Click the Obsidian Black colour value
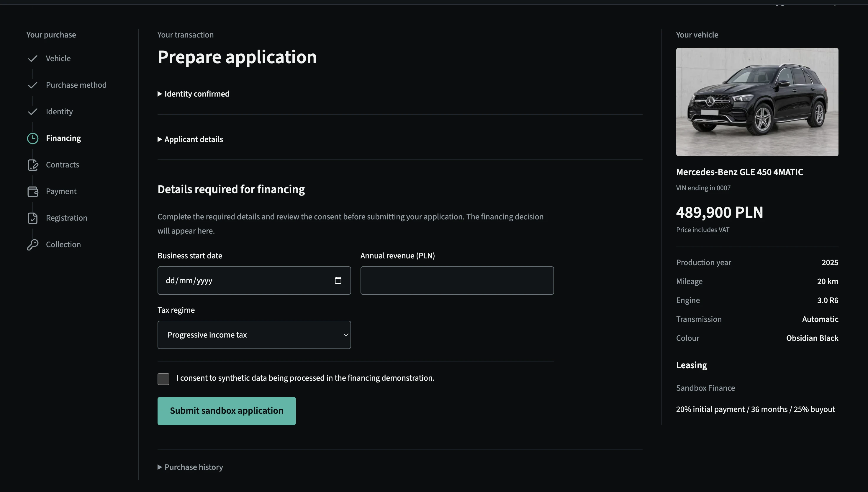Image resolution: width=868 pixels, height=492 pixels. tap(812, 338)
